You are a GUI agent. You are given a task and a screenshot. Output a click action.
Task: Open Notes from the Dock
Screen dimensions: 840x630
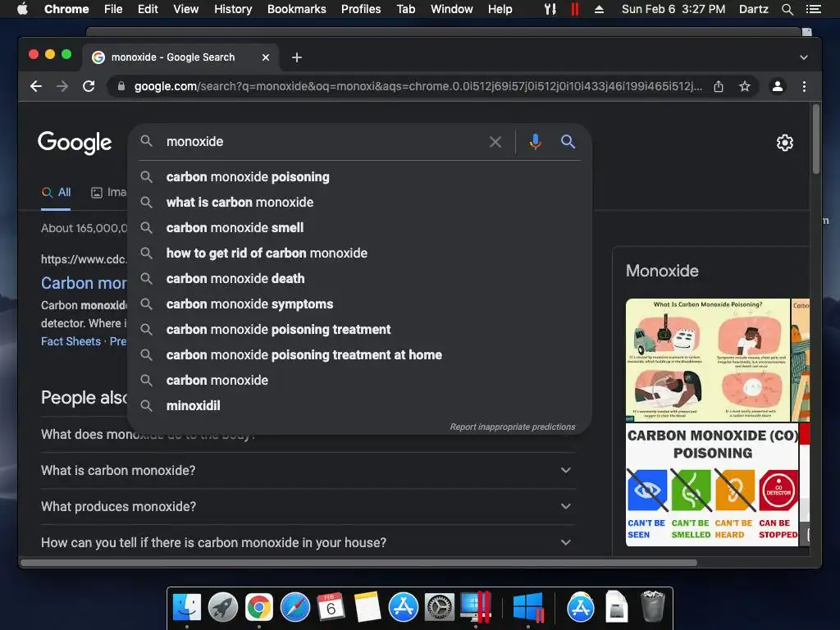pos(367,608)
